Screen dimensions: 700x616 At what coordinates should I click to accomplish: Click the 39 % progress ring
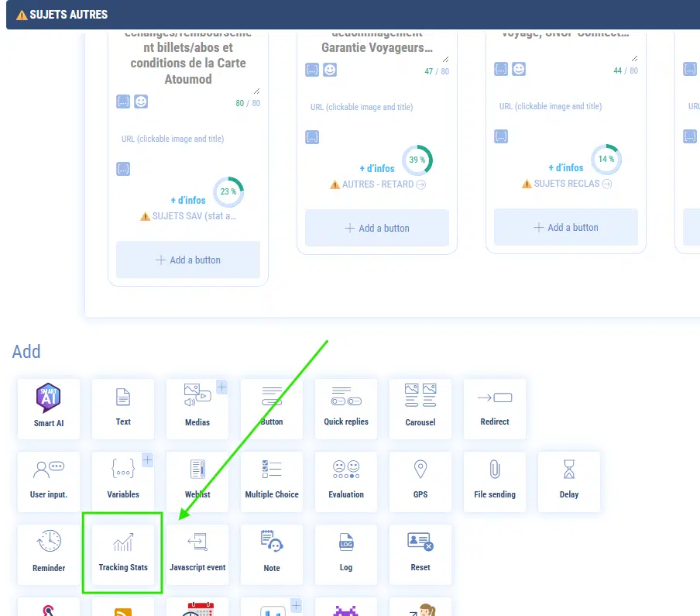417,160
